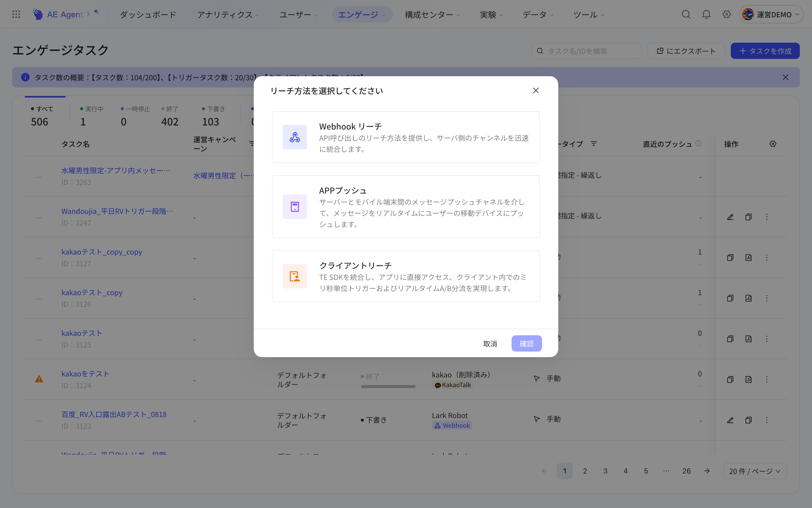This screenshot has height=508, width=812.
Task: Jump to page 26 in the pagination
Action: click(x=686, y=471)
